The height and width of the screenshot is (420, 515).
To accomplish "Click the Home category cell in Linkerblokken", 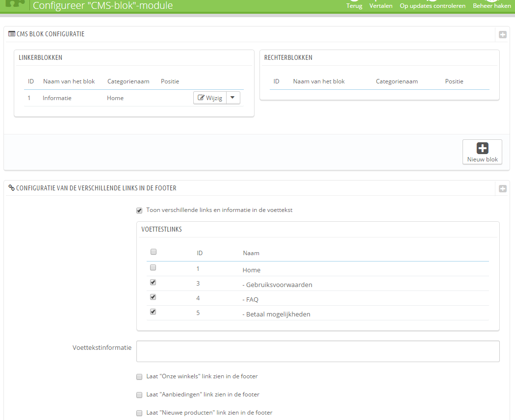I will click(115, 98).
